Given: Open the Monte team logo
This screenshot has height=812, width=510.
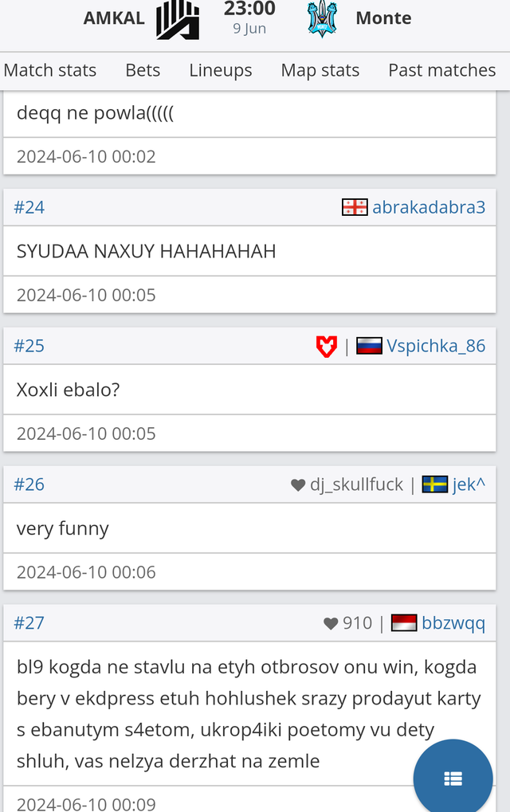Looking at the screenshot, I should point(321,19).
